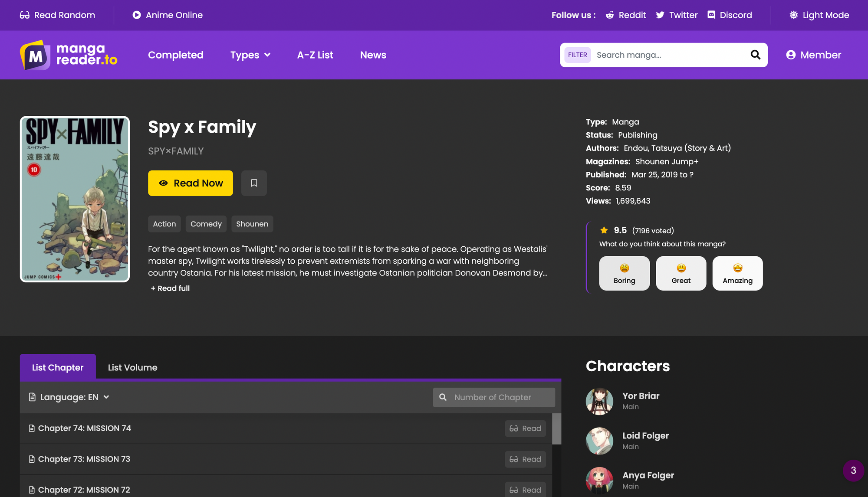
Task: Click the purple round badge showing 3
Action: (853, 471)
